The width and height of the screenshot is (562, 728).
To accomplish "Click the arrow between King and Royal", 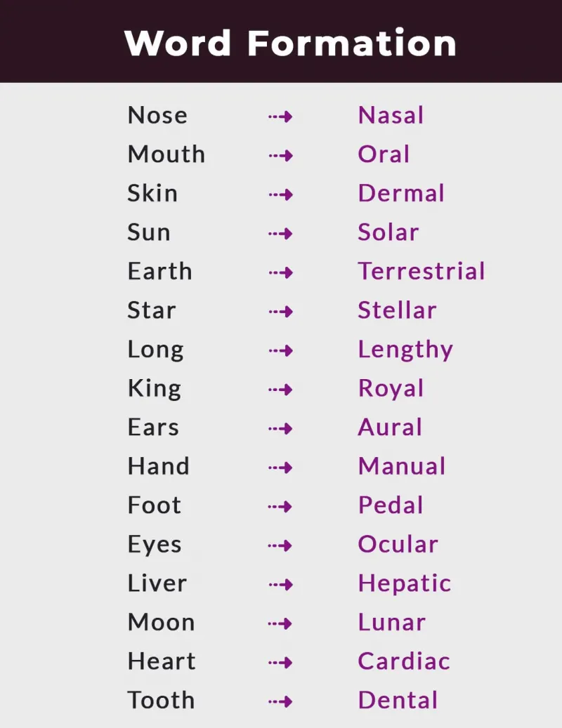I will (280, 389).
